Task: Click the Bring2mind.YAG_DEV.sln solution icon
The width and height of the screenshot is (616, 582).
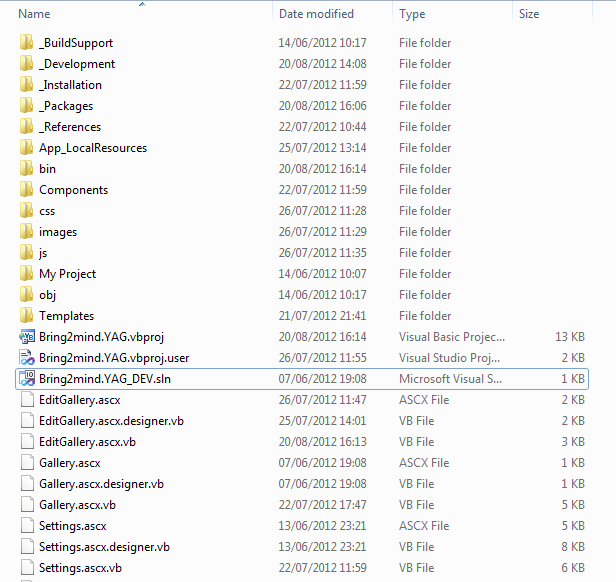Action: (27, 379)
